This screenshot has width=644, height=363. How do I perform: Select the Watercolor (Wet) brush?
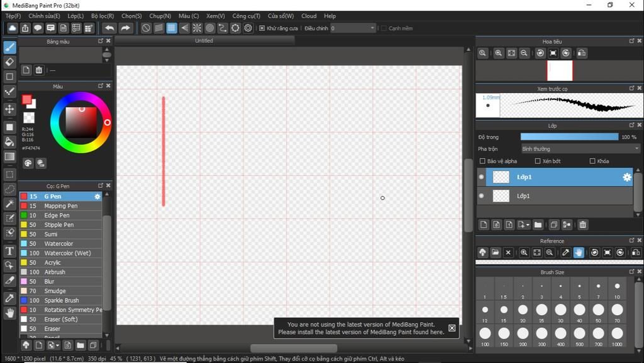[61, 253]
